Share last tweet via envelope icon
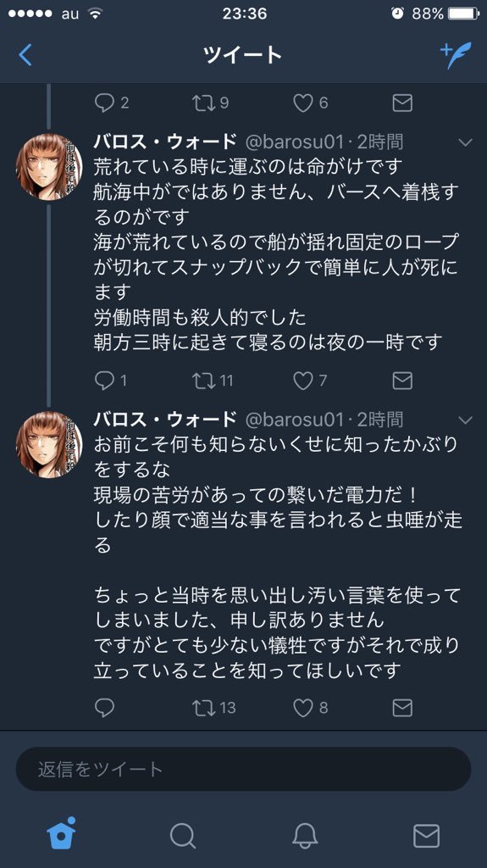Viewport: 487px width, 868px height. [402, 708]
